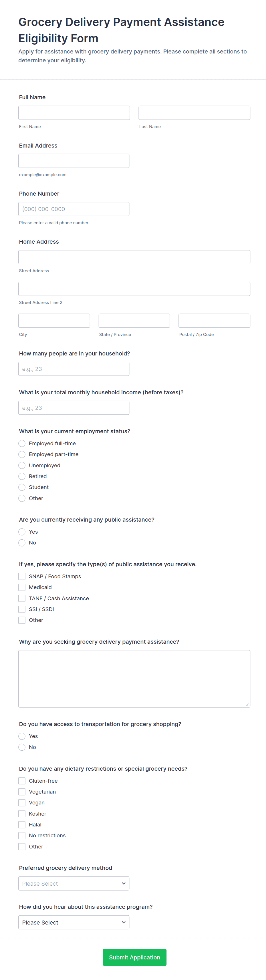Image resolution: width=266 pixels, height=980 pixels.
Task: Click the household size number field
Action: (x=74, y=369)
